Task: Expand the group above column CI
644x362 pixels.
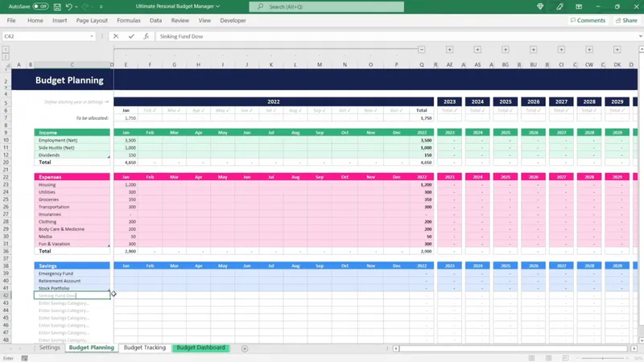Action: (x=561, y=50)
